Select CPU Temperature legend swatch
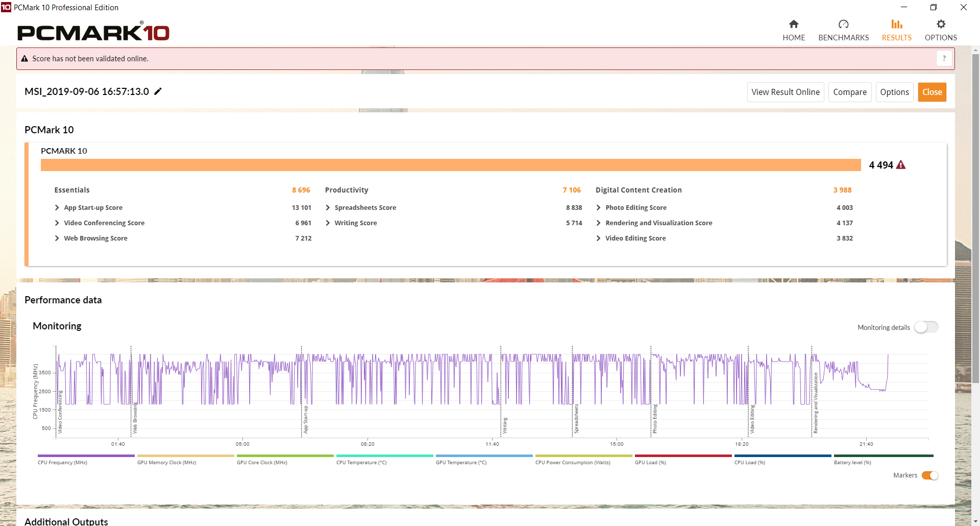Screen dimensions: 980x526 (385, 456)
